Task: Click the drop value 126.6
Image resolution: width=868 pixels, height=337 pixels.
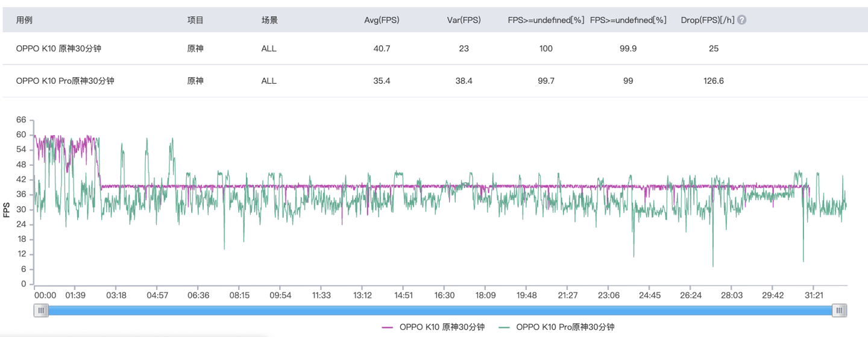Action: (x=714, y=81)
